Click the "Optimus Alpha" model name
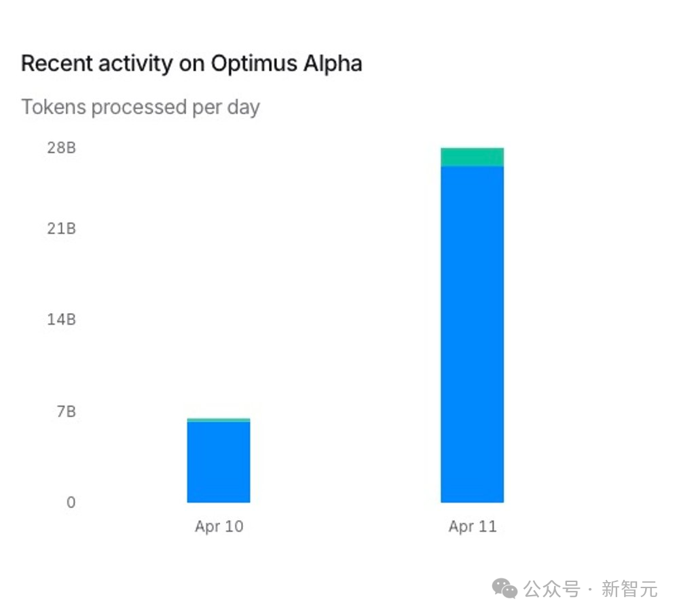 (x=286, y=63)
